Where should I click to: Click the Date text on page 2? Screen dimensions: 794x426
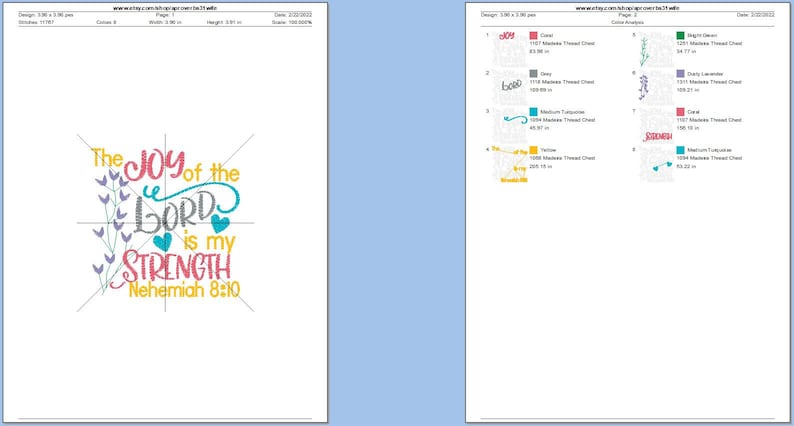[x=756, y=15]
